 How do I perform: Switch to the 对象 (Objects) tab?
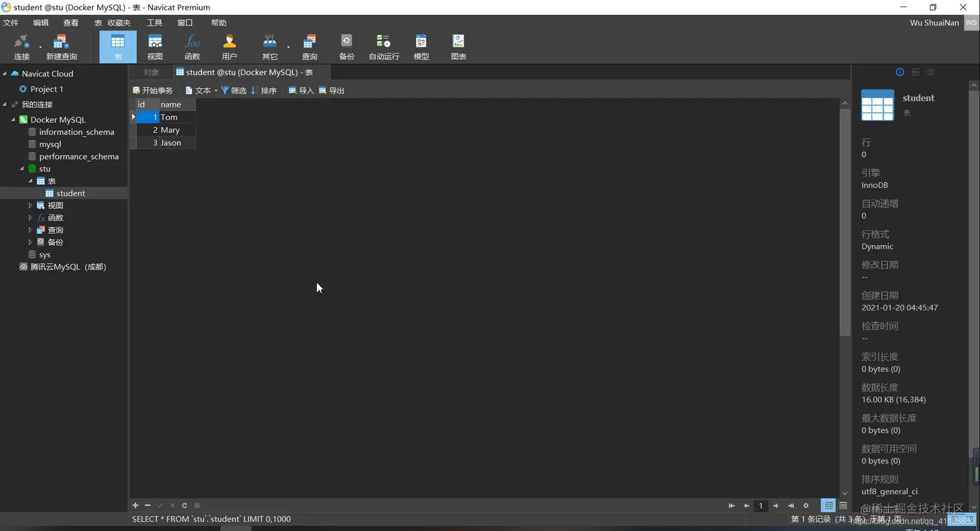tap(152, 72)
